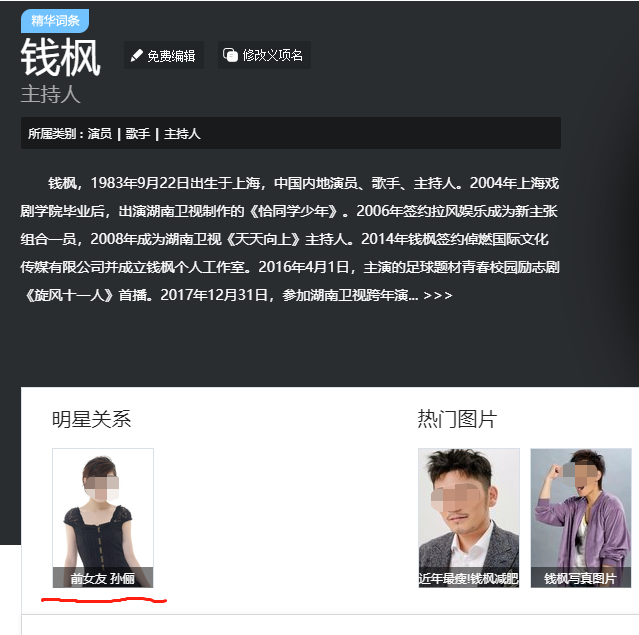Open the 前女友 孙俪 relationship photo
This screenshot has height=635, width=639.
103,518
